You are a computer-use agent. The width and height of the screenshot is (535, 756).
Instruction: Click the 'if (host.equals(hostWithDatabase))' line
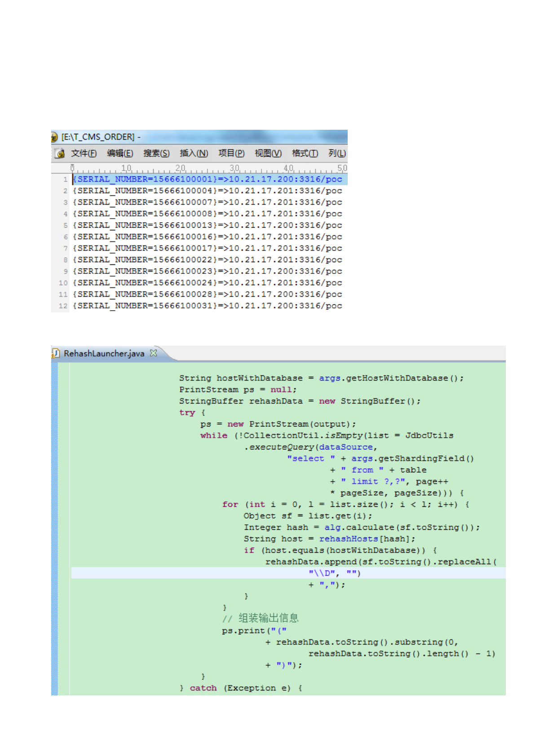(x=340, y=550)
